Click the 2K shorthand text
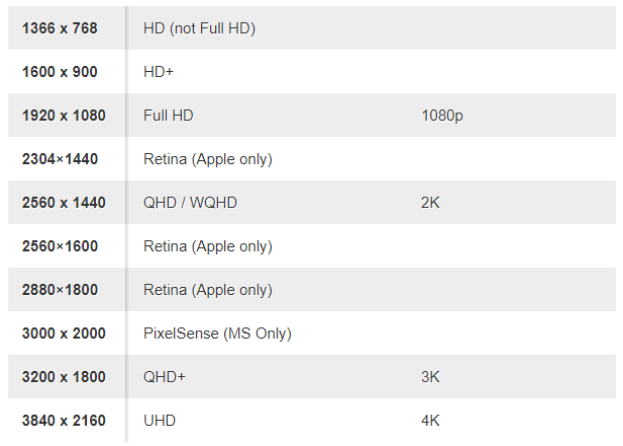 coord(431,203)
